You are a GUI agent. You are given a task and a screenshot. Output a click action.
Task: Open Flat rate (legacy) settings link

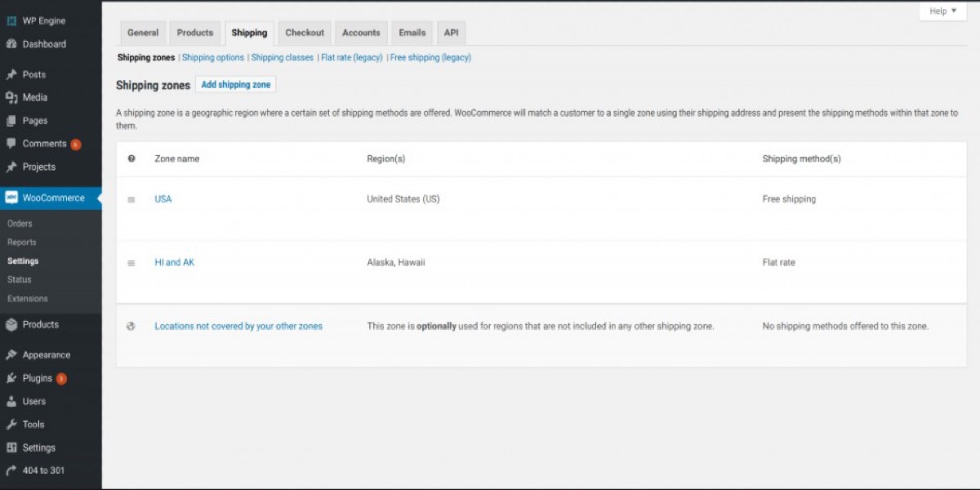[x=352, y=58]
